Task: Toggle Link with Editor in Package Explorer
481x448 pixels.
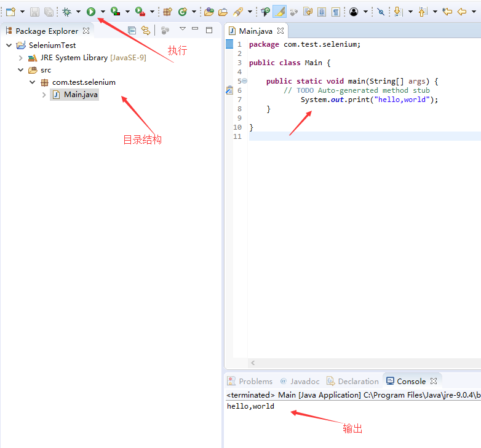Action: point(146,30)
